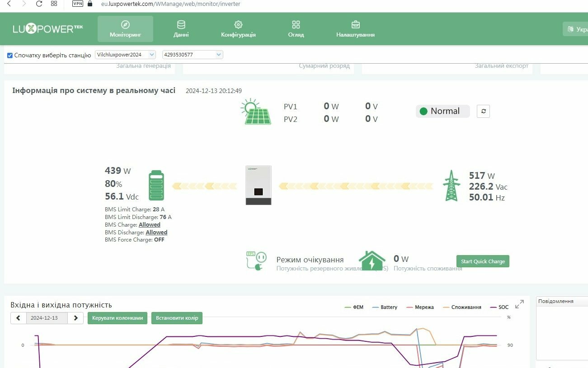Click the 'BMS Limit Charge: 28 A' line
Viewport: 588px width, 368px height.
click(135, 210)
